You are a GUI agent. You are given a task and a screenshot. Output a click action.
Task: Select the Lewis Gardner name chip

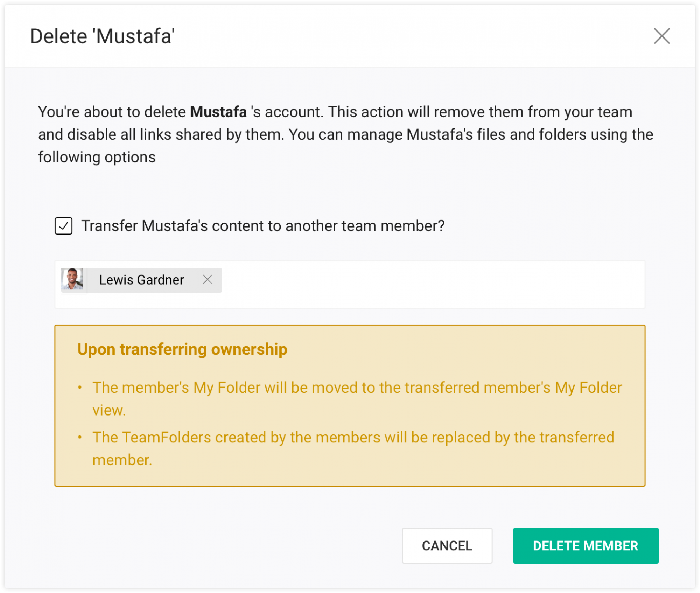141,280
